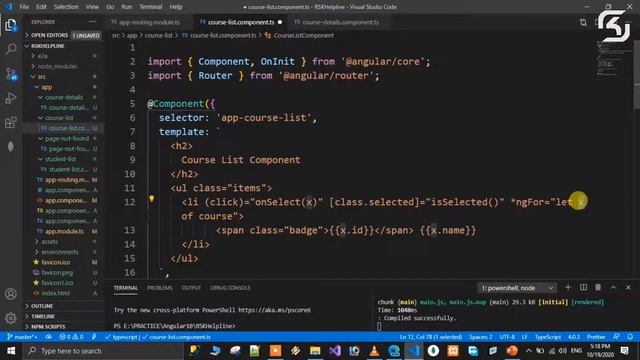The height and width of the screenshot is (360, 640).
Task: Open favicon.png in the file tree
Action: 57,272
